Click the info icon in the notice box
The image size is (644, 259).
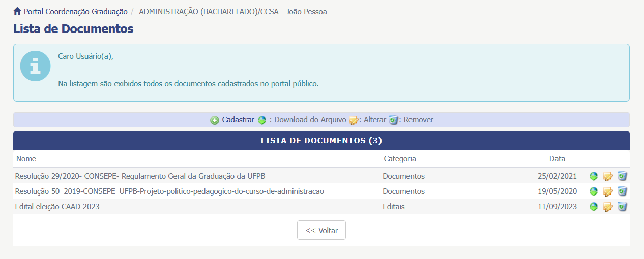click(x=35, y=66)
